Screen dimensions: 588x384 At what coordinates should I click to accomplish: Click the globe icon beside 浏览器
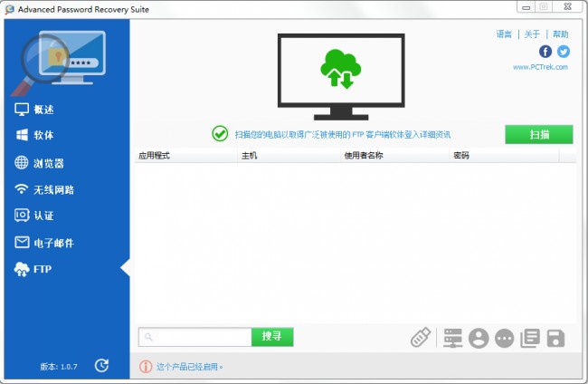[x=22, y=162]
